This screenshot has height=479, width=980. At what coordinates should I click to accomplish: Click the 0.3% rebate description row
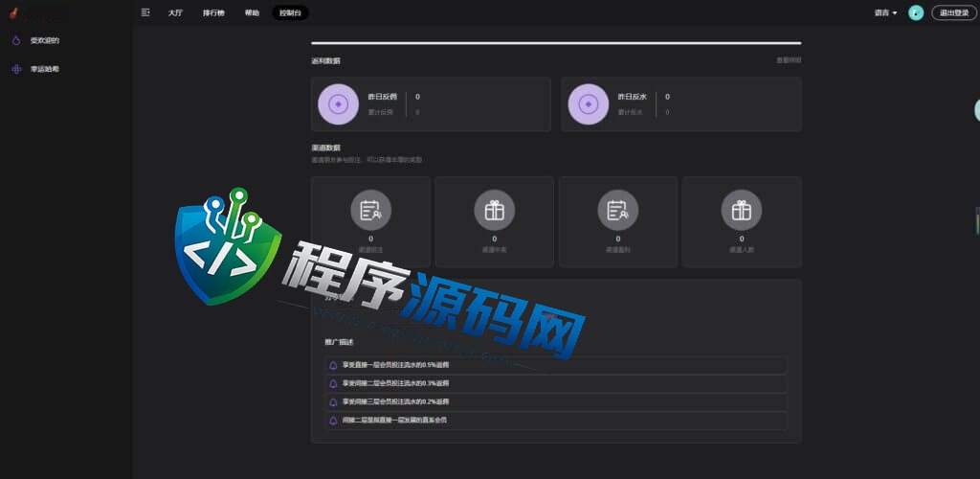click(556, 383)
